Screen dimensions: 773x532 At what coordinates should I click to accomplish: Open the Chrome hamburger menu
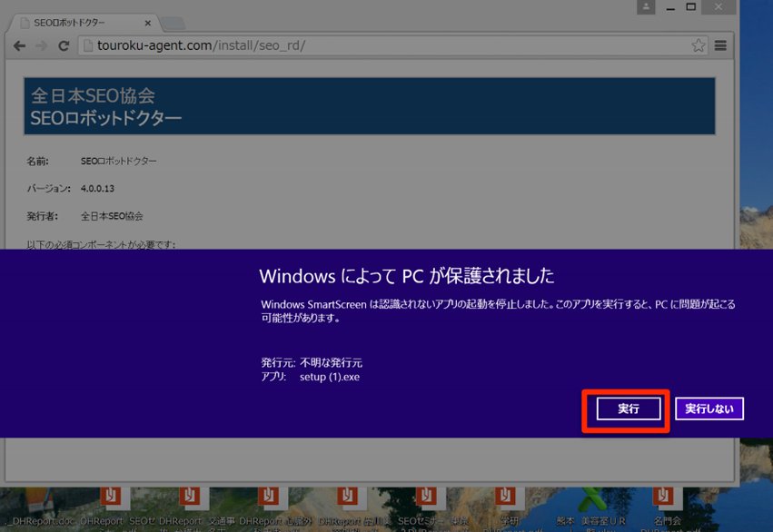[720, 45]
